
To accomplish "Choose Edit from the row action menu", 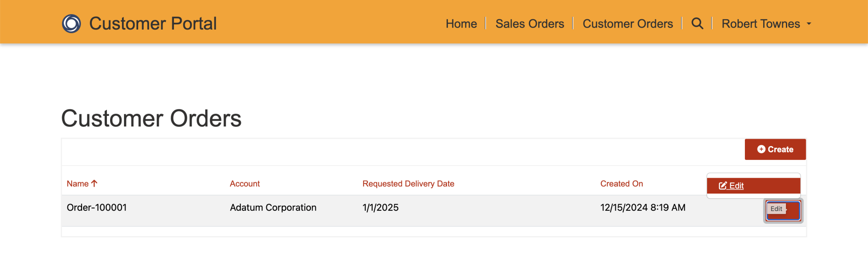I will pos(736,186).
